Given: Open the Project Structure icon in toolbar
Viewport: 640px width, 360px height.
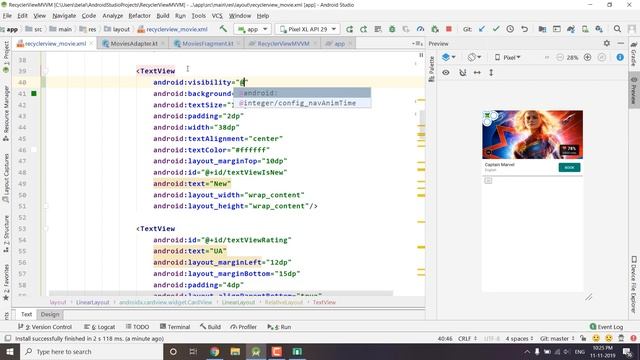Looking at the screenshot, I should pyautogui.click(x=542, y=29).
